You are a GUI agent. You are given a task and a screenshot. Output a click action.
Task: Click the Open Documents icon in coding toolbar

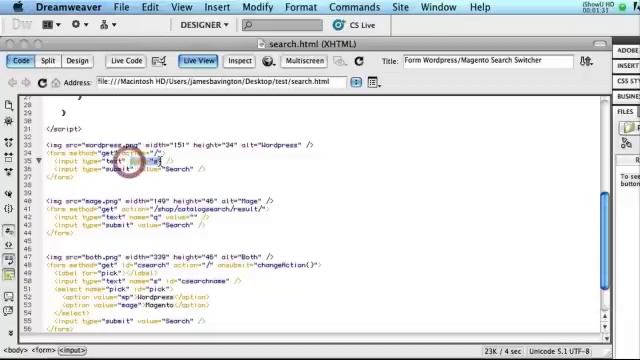pyautogui.click(x=9, y=105)
